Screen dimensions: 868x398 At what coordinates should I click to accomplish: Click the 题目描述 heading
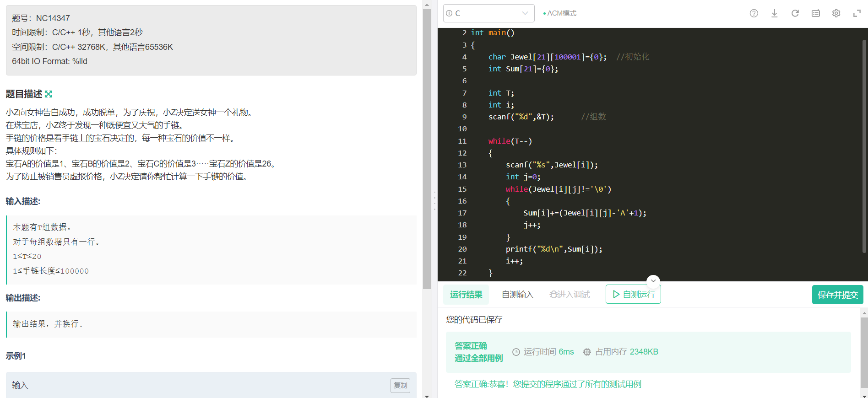pyautogui.click(x=24, y=94)
